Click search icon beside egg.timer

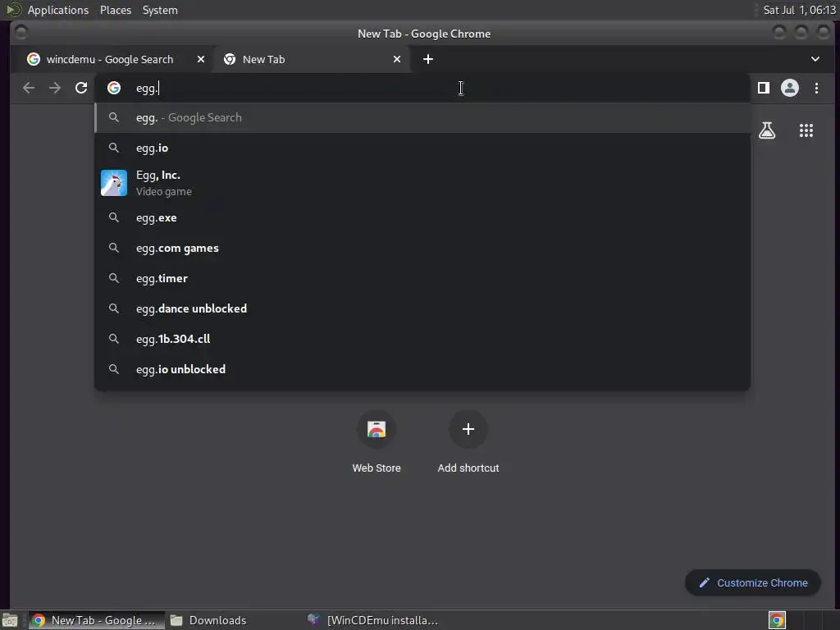pyautogui.click(x=113, y=278)
